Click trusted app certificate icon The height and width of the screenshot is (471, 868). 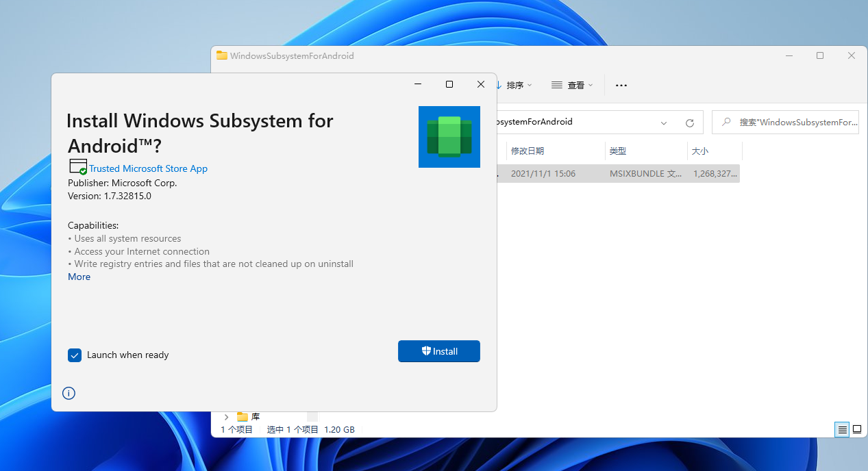pos(77,166)
